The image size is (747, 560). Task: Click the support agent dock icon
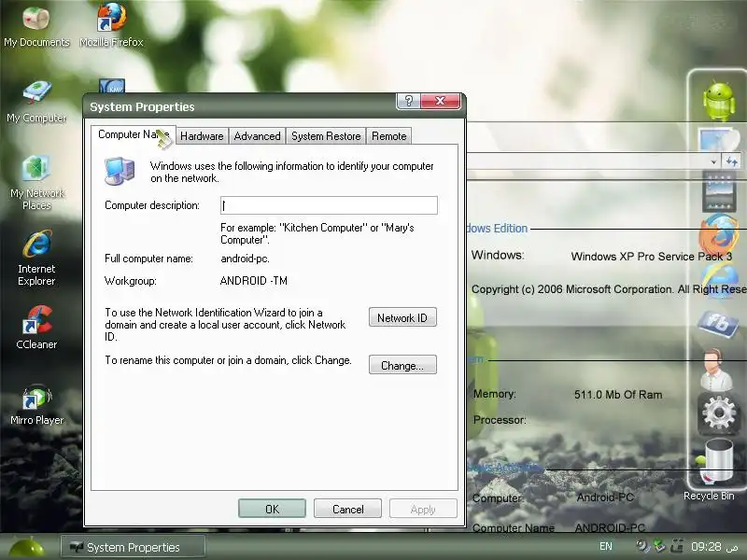(716, 370)
